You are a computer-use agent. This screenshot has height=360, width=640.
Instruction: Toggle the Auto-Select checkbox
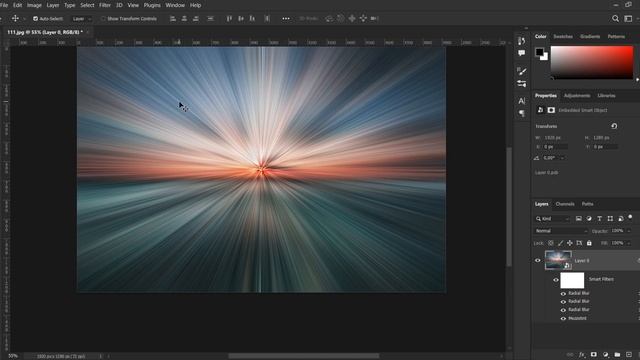pos(36,18)
